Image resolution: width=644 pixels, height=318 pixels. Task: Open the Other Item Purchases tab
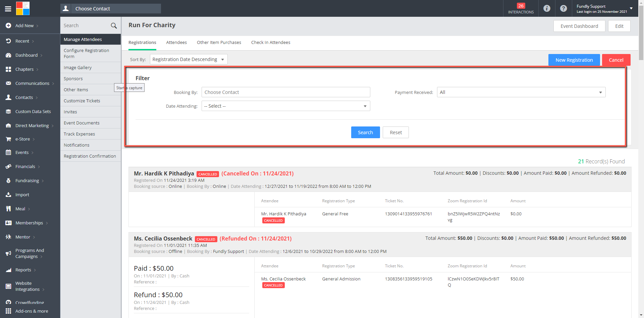pyautogui.click(x=219, y=42)
